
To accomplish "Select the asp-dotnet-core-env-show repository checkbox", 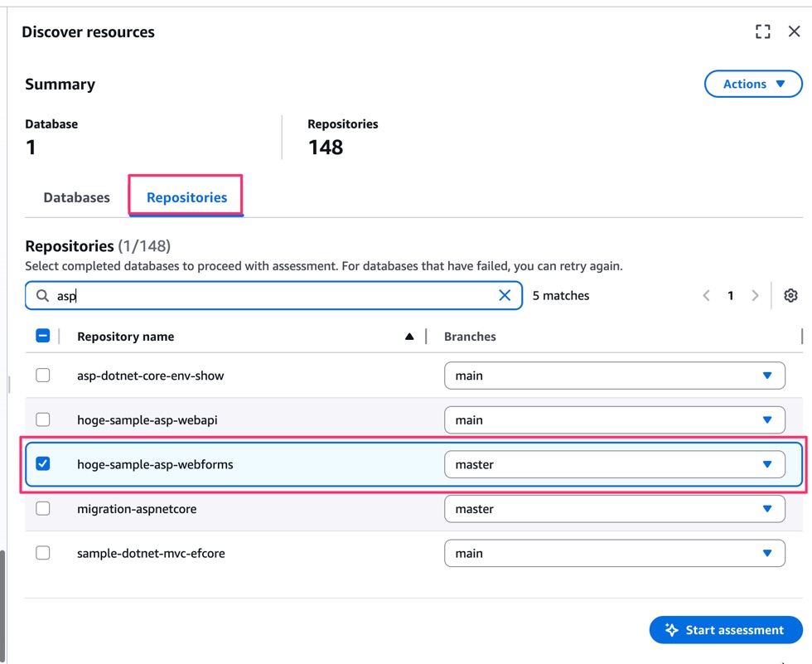I will [x=43, y=376].
